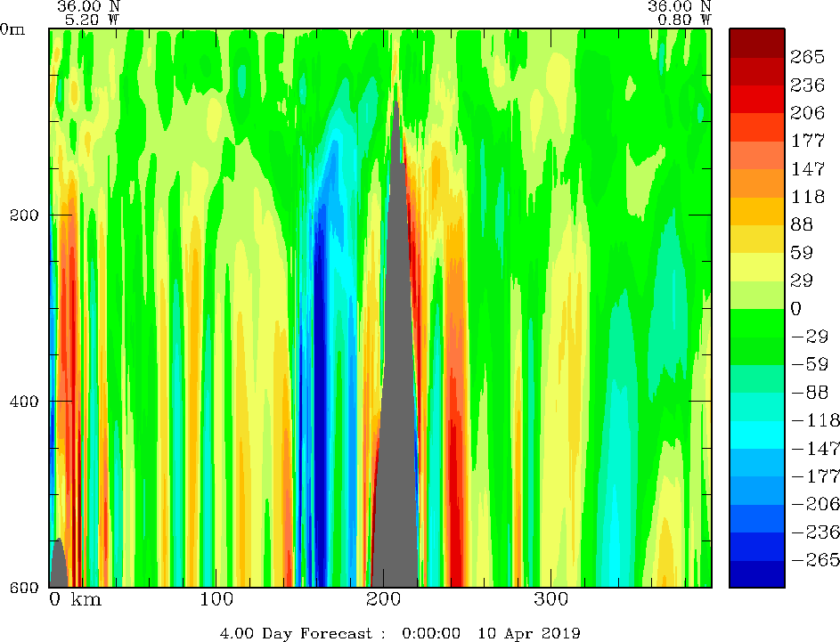Click the yellow colorbar swatch between 59 and 88
The image size is (840, 642).
click(757, 240)
